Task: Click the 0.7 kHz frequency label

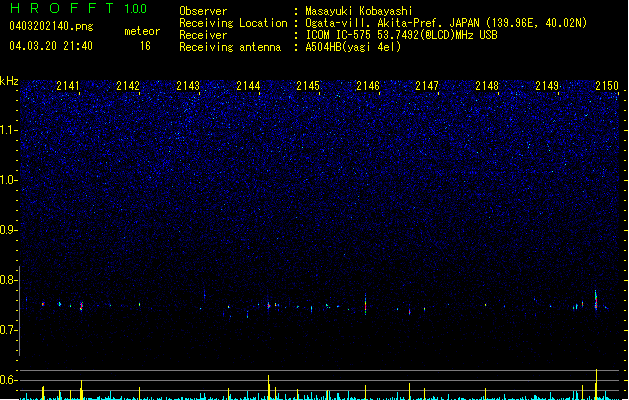Action: coord(8,330)
